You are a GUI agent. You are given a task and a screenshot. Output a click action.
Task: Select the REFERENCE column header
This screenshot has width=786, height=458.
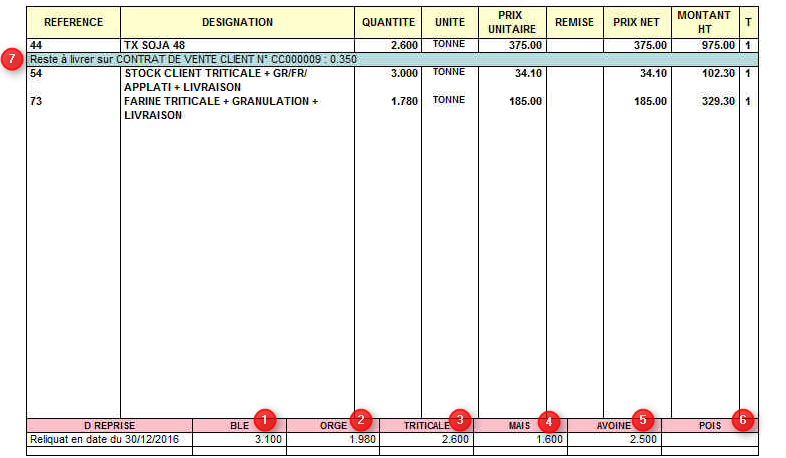pos(73,22)
